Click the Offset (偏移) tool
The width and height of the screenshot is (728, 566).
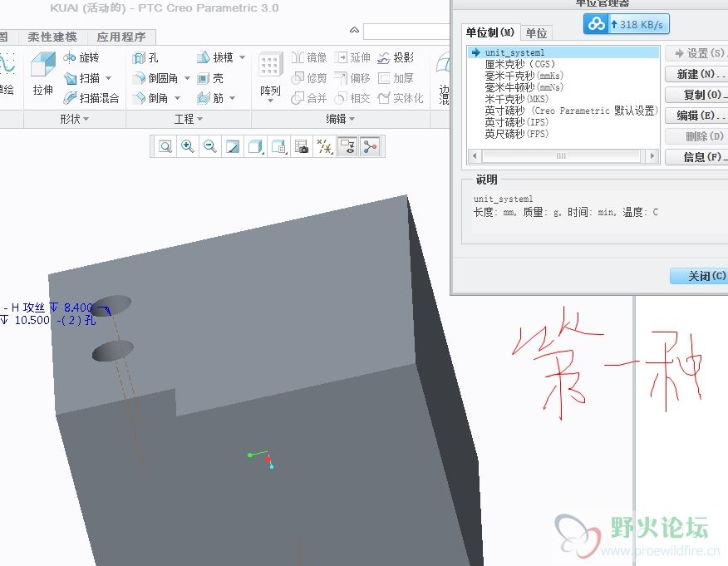click(352, 78)
